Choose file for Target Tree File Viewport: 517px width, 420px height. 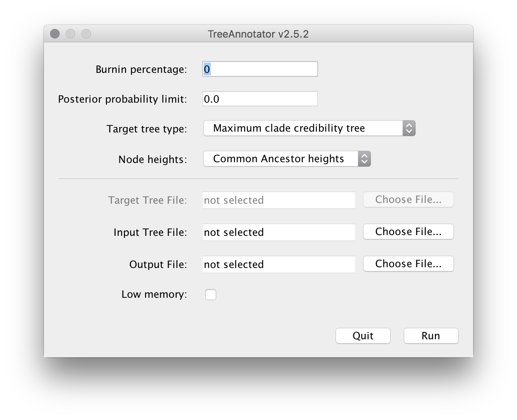[408, 199]
